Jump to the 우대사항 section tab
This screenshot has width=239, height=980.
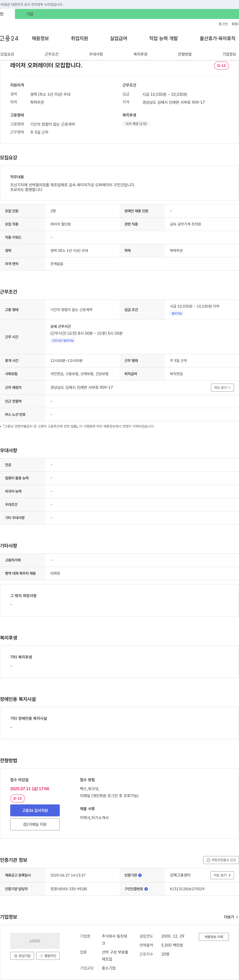96,54
